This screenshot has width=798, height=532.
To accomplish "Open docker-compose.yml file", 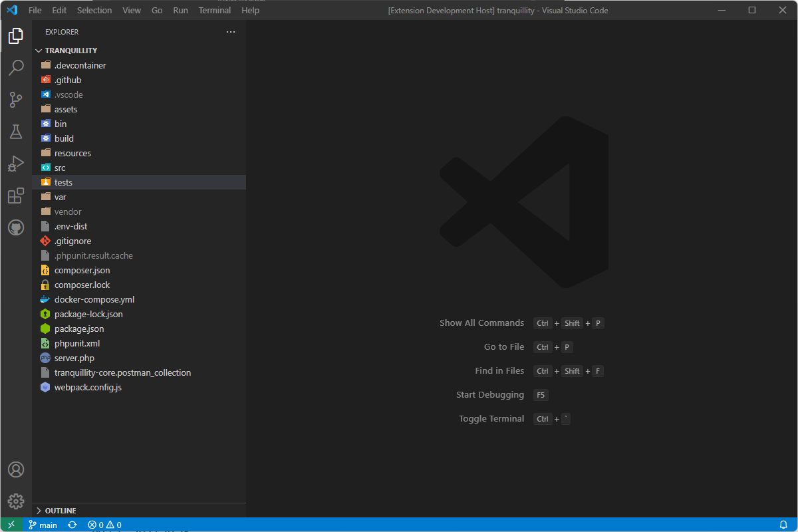I will [x=139, y=299].
